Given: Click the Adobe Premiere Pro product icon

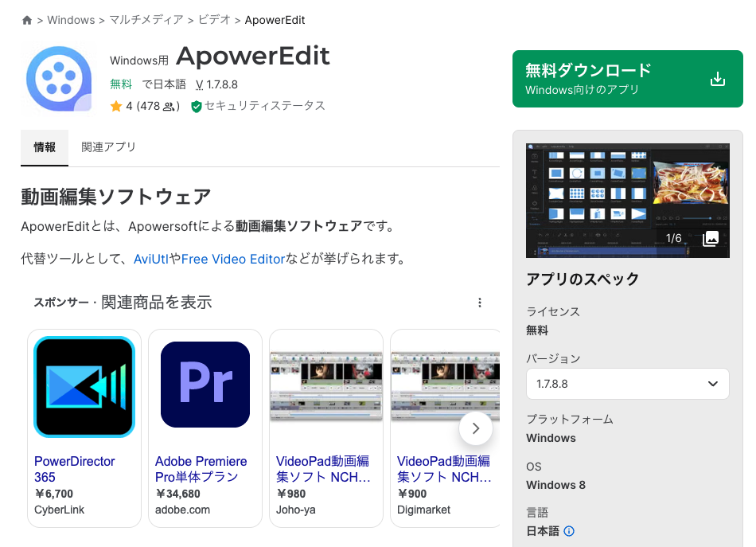Looking at the screenshot, I should click(x=205, y=385).
